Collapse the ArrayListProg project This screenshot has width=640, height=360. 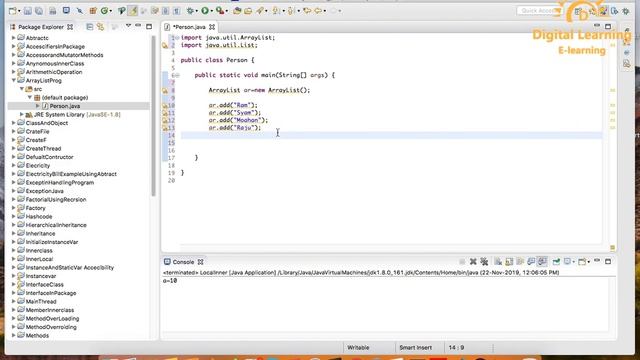13,80
